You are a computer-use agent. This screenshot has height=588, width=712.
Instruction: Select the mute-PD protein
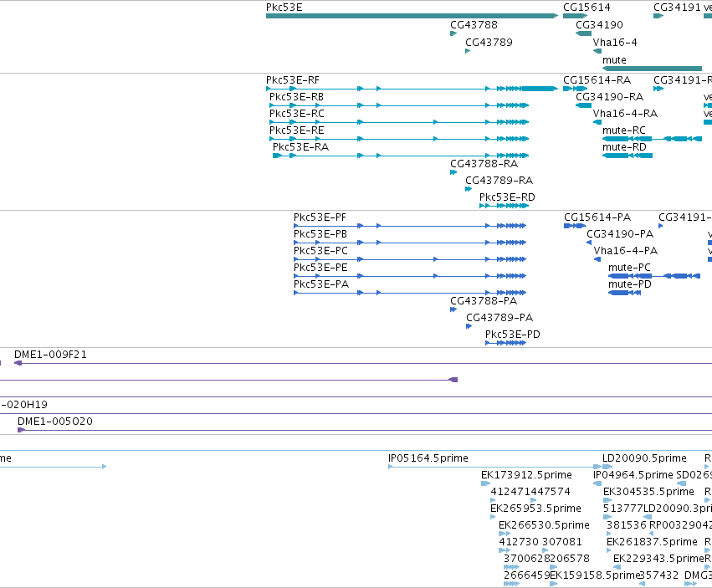(x=624, y=293)
